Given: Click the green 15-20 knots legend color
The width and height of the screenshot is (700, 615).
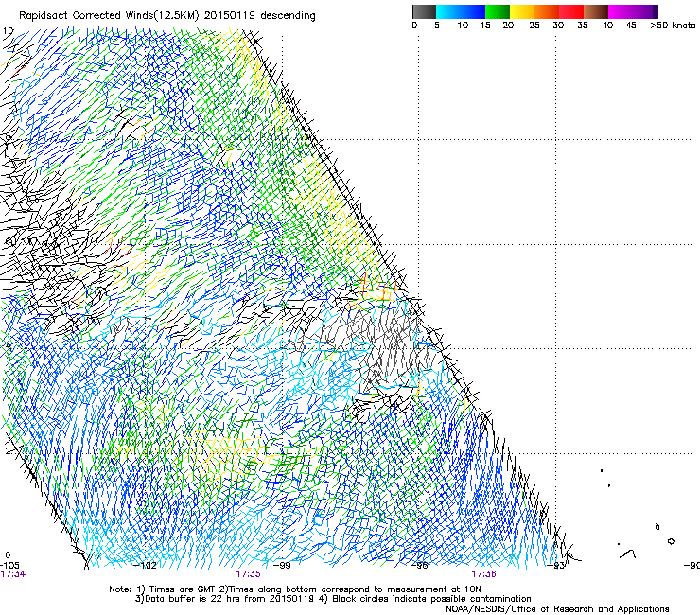Looking at the screenshot, I should coord(498,11).
